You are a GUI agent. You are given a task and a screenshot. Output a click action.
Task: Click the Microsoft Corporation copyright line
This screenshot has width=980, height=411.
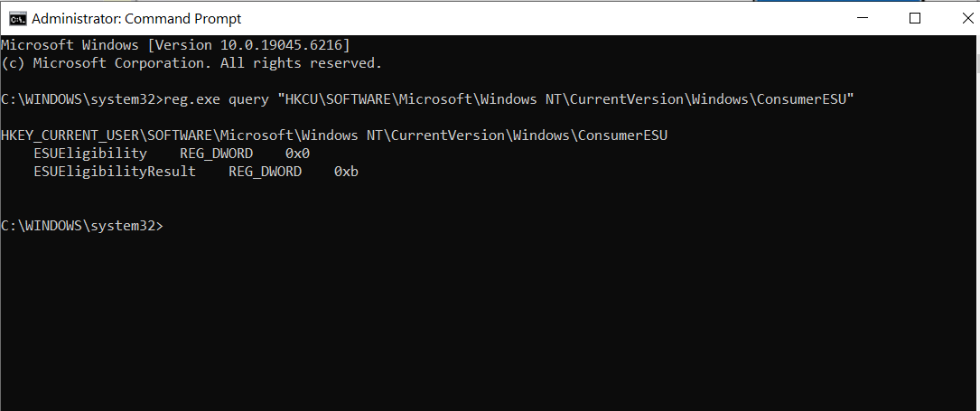pyautogui.click(x=191, y=63)
